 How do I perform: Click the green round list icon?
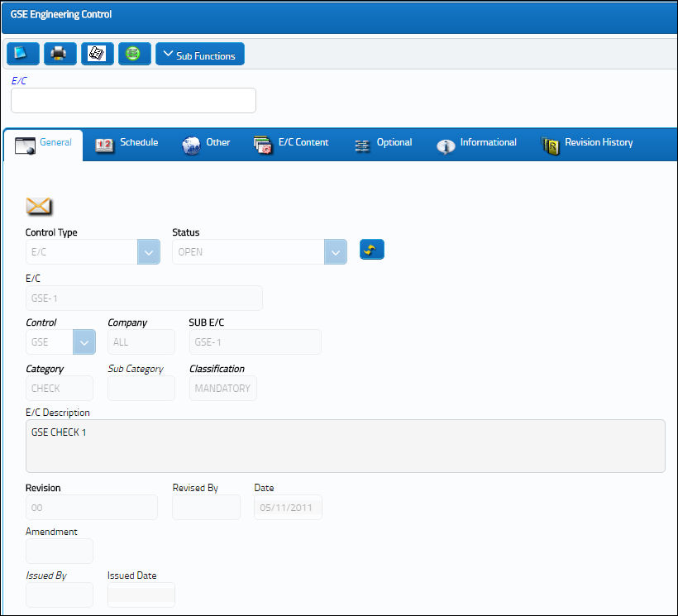(x=135, y=54)
